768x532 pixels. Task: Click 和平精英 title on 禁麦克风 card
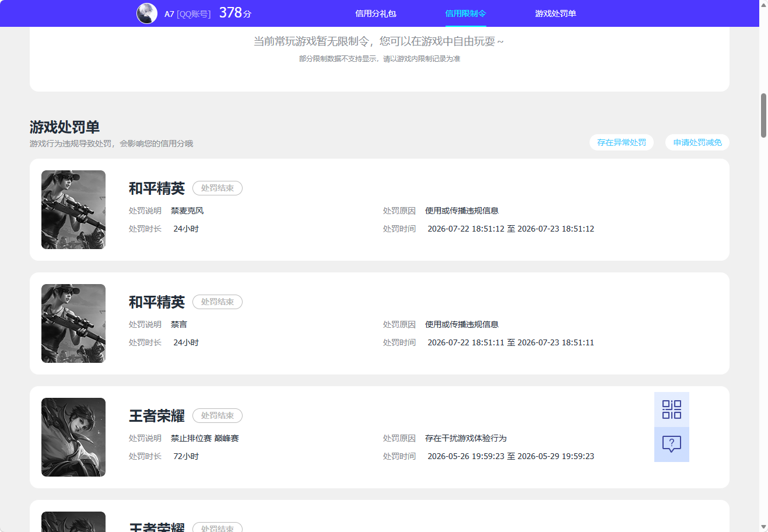click(x=157, y=188)
